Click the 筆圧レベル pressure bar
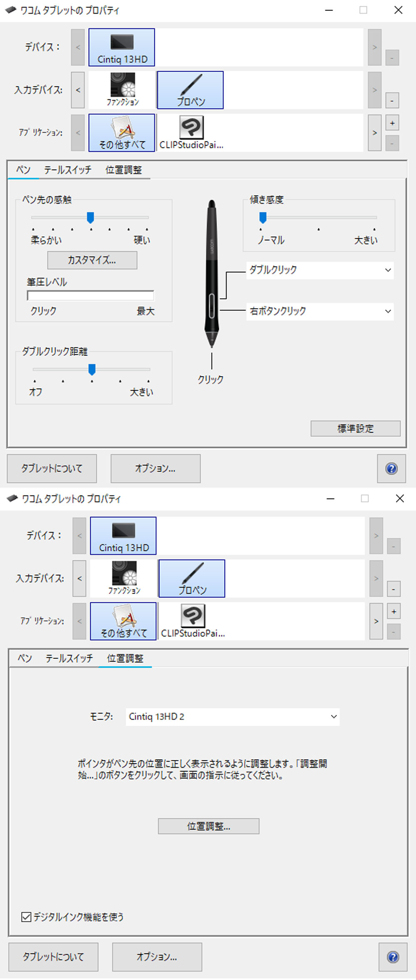416x980 pixels. click(91, 296)
